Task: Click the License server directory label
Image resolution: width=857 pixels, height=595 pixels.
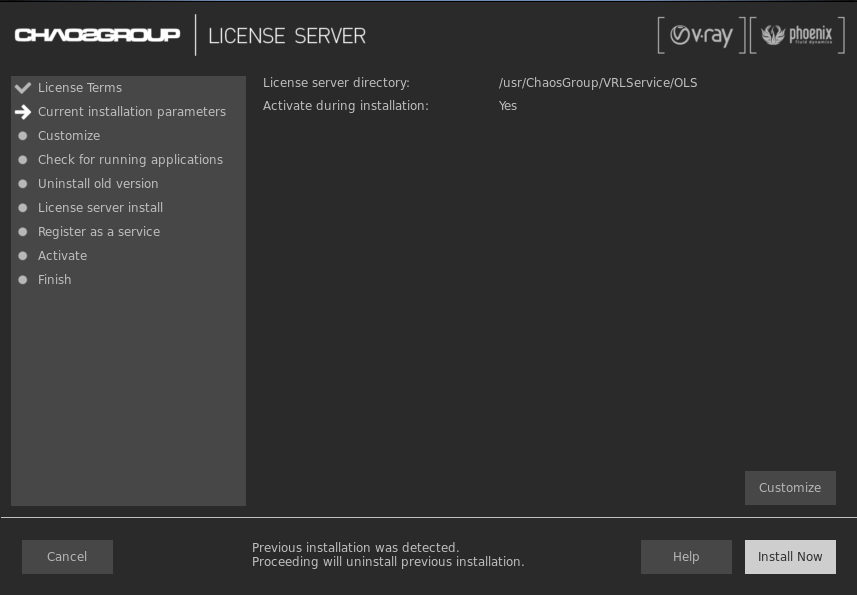Action: [x=336, y=83]
